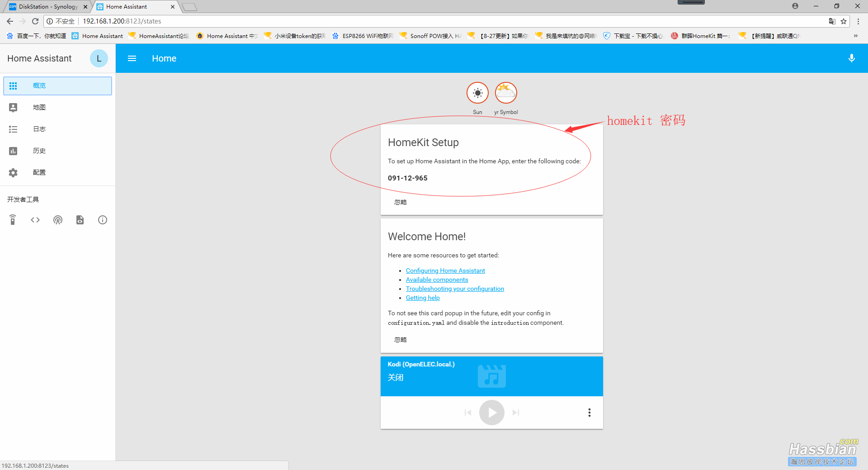
Task: Start voice command with microphone icon
Action: (851, 58)
